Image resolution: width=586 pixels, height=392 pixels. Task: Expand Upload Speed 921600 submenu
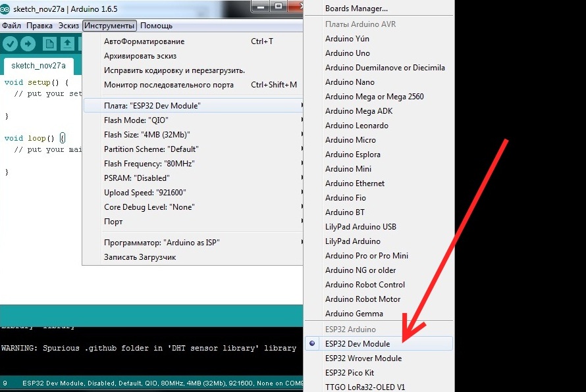[193, 193]
